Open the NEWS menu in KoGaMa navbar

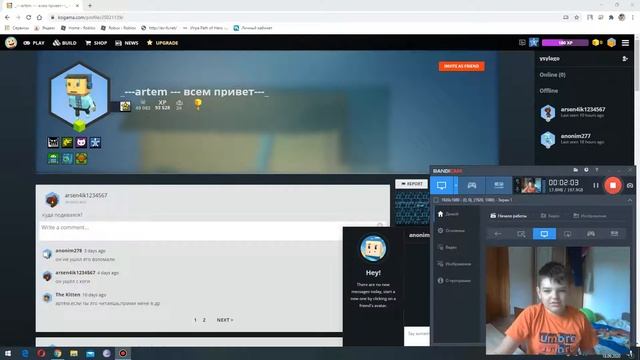[127, 43]
